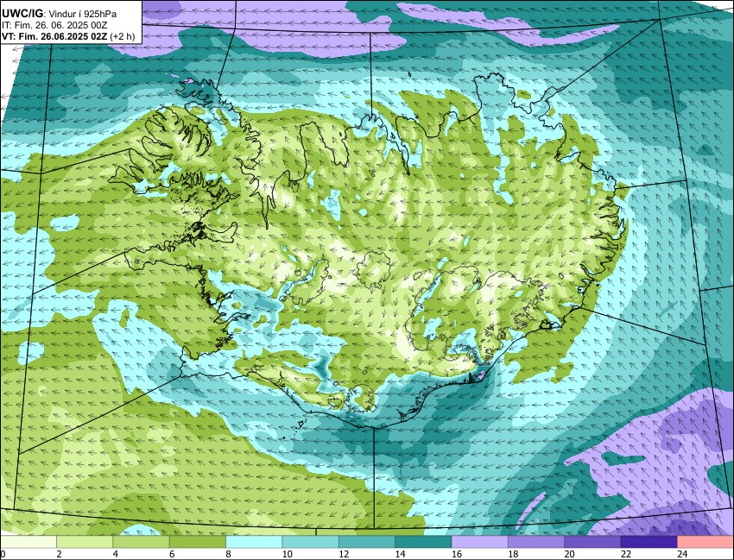The image size is (734, 560).
Task: Click the violet 20–22 legend swatch
Action: [592, 542]
